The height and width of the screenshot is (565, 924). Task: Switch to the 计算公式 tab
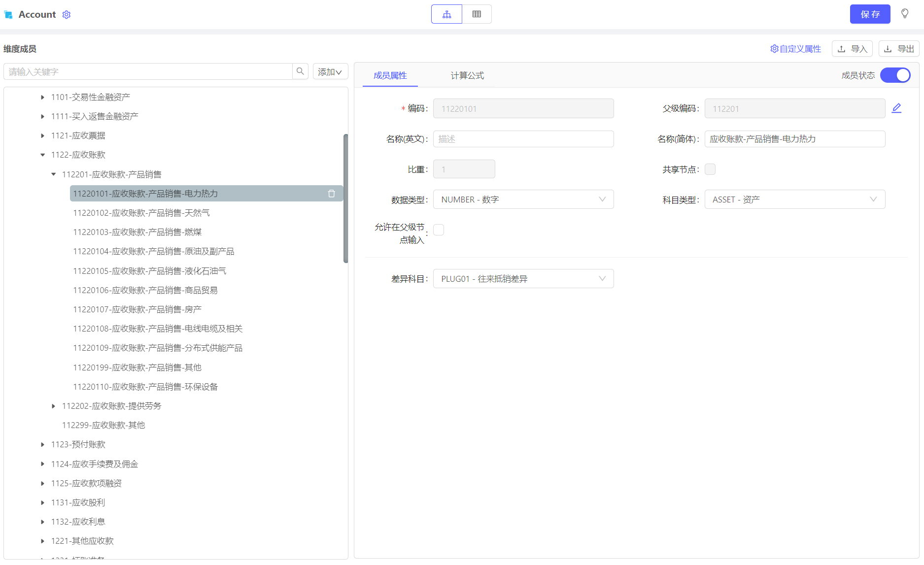coord(467,75)
